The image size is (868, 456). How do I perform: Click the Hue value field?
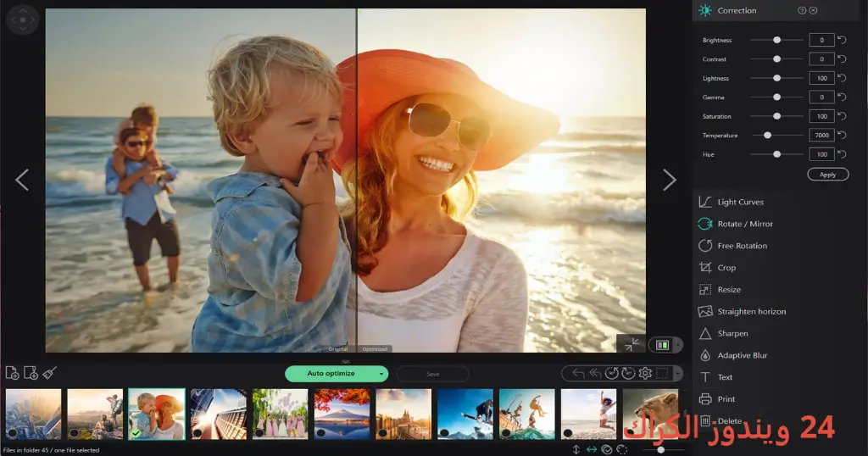(821, 154)
